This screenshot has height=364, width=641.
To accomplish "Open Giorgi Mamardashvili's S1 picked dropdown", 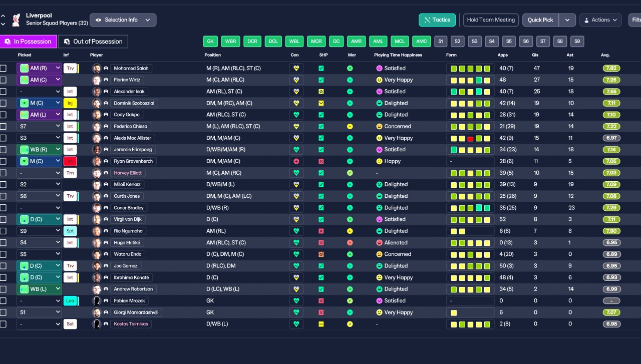I will tap(39, 312).
